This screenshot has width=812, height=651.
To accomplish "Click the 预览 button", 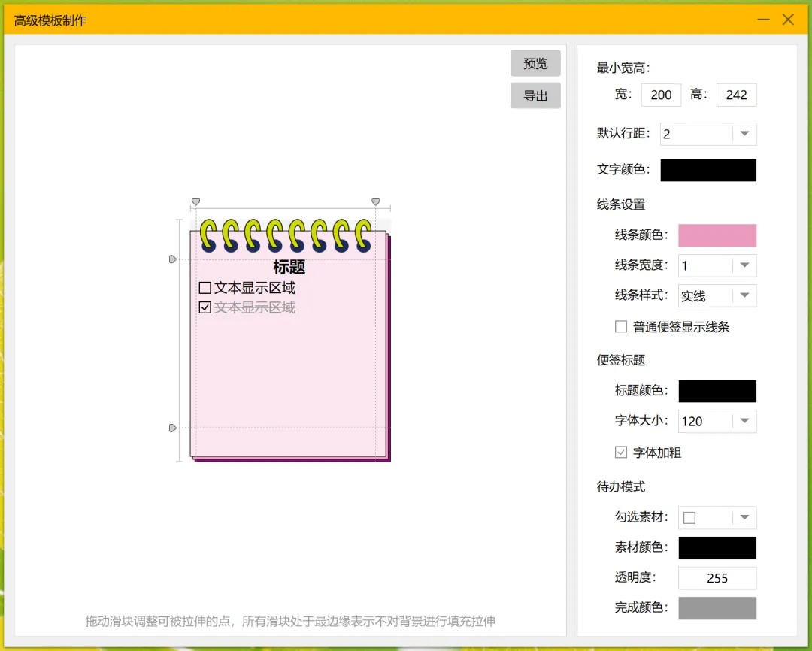I will (x=535, y=64).
